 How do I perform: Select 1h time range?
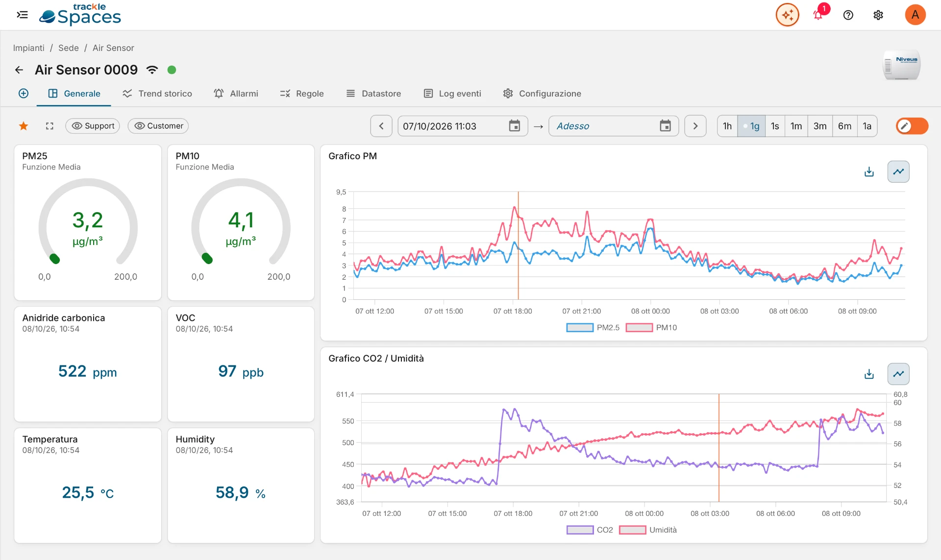[x=727, y=126]
